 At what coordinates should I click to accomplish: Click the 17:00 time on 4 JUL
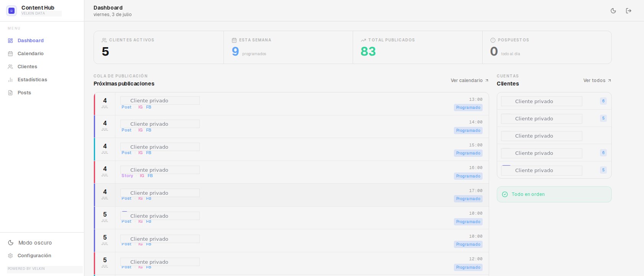(476, 191)
